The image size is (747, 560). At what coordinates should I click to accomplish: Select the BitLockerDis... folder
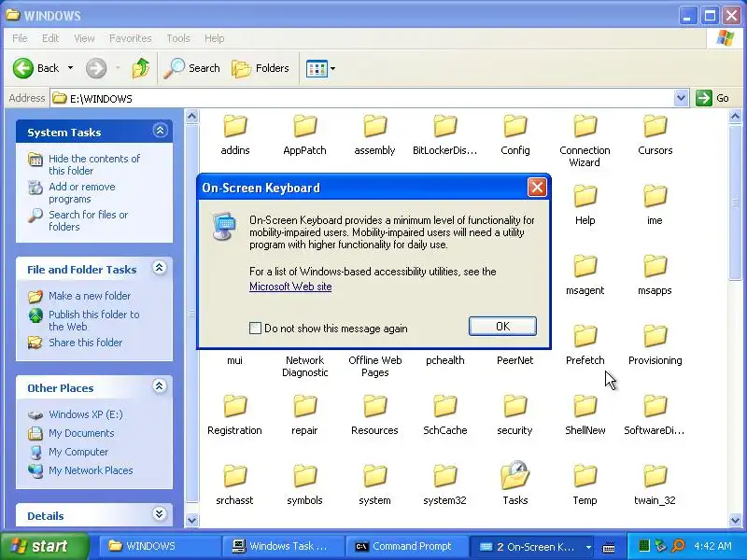tap(445, 135)
